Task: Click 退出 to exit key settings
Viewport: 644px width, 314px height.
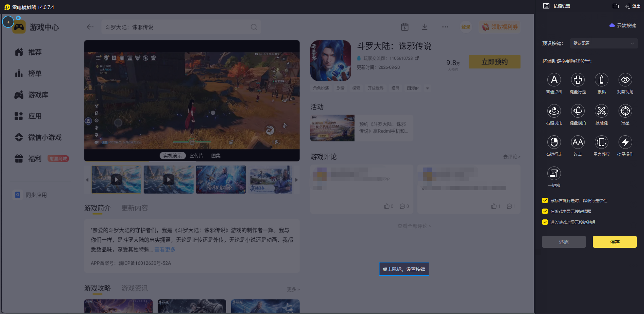Action: [633, 6]
